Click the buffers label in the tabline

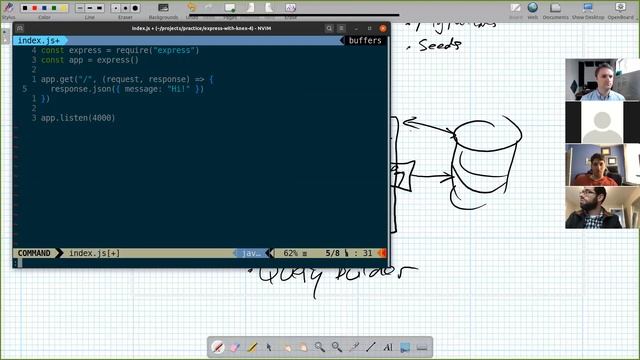pos(365,40)
